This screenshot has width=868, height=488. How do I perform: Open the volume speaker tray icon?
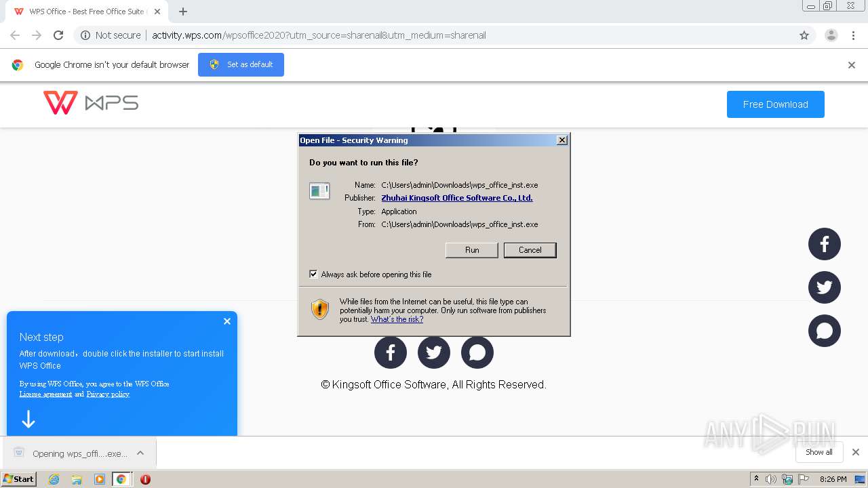(771, 479)
